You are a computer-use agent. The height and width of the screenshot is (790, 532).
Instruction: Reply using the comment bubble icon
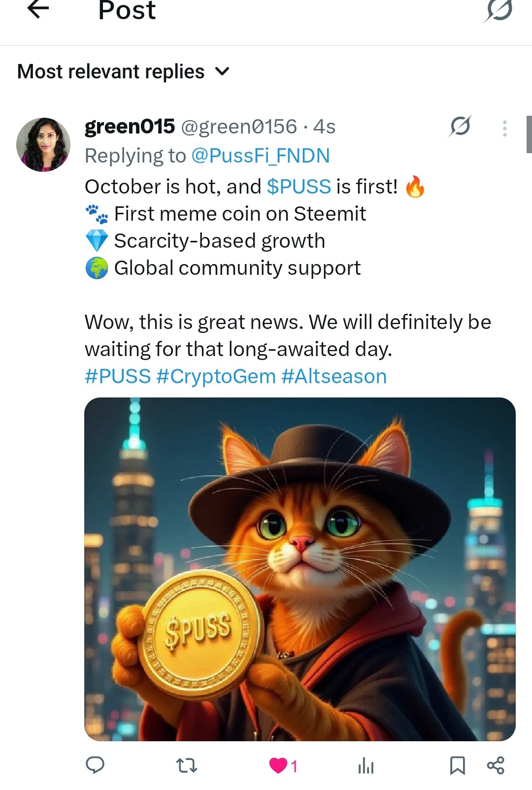click(95, 765)
